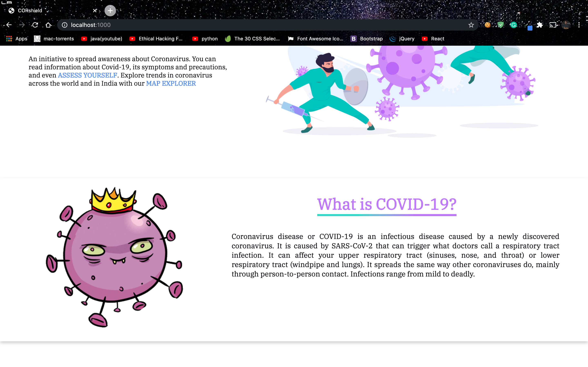Screen dimensions: 588x367
Task: Open the Grammarly extension icon
Action: coord(514,25)
